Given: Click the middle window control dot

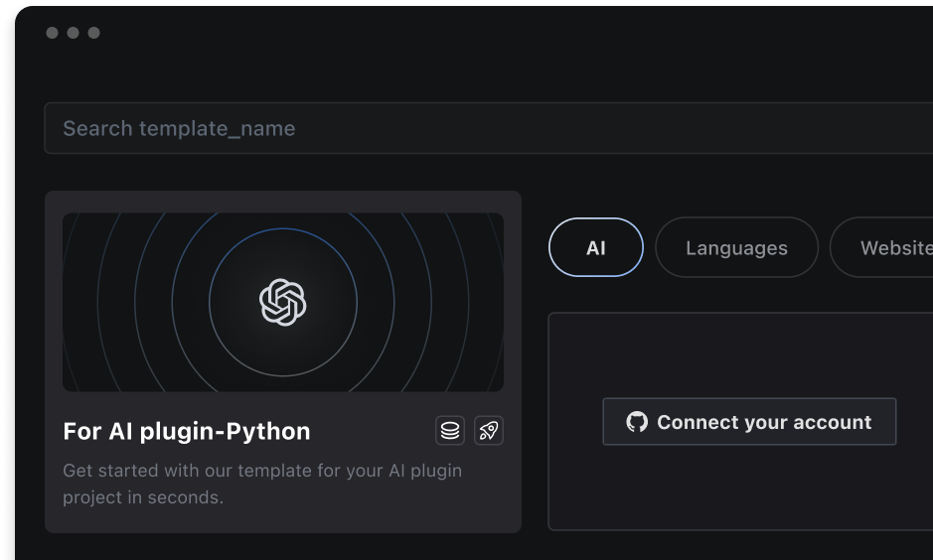Looking at the screenshot, I should pos(74,33).
